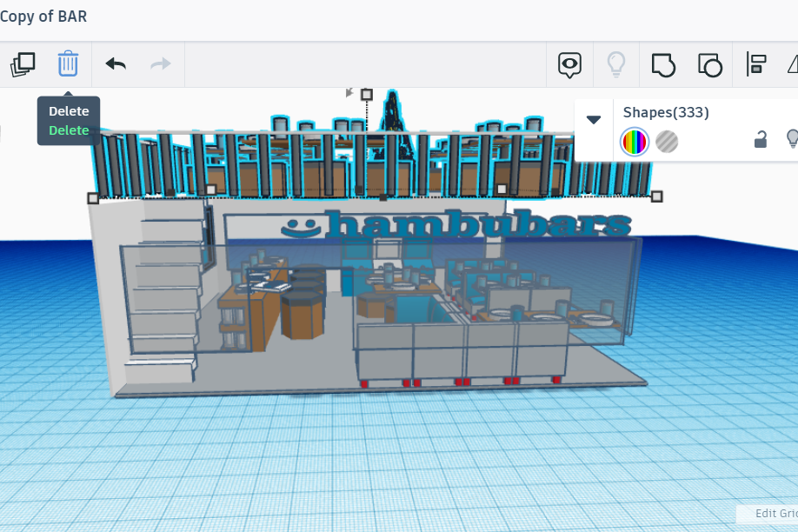This screenshot has height=532, width=798.
Task: Open the Align tool
Action: coord(756,64)
